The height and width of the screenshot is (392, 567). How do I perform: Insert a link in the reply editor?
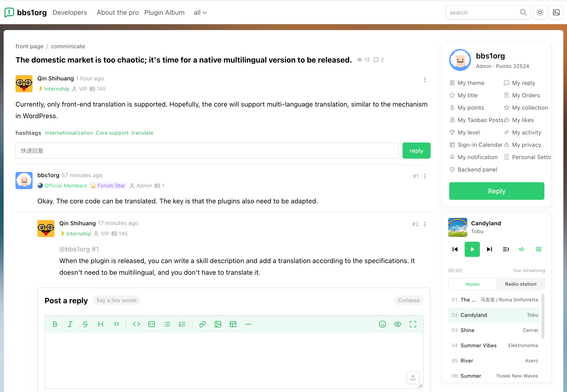click(202, 324)
